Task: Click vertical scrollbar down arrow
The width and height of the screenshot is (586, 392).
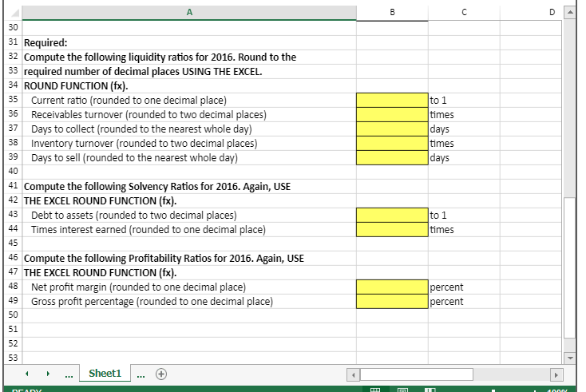Action: pos(569,358)
